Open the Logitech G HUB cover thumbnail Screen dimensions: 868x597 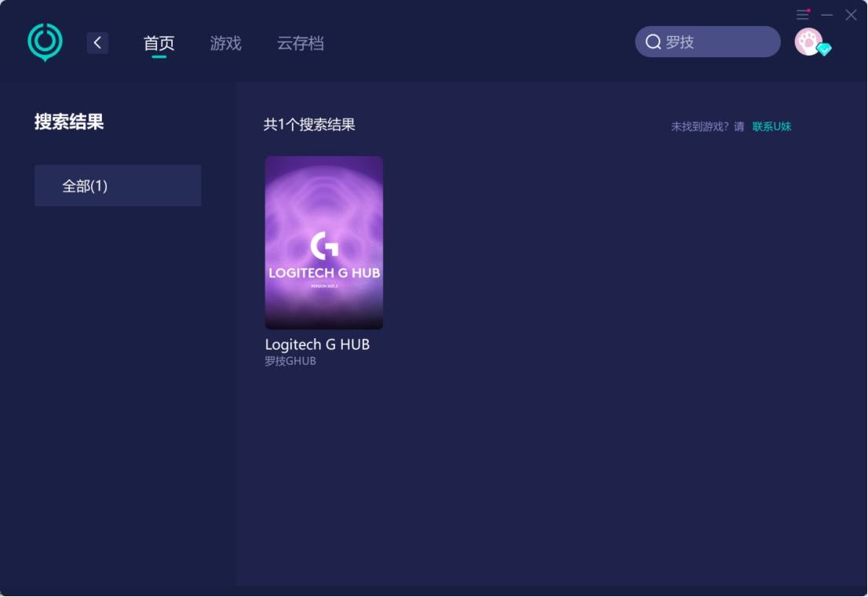pyautogui.click(x=324, y=242)
